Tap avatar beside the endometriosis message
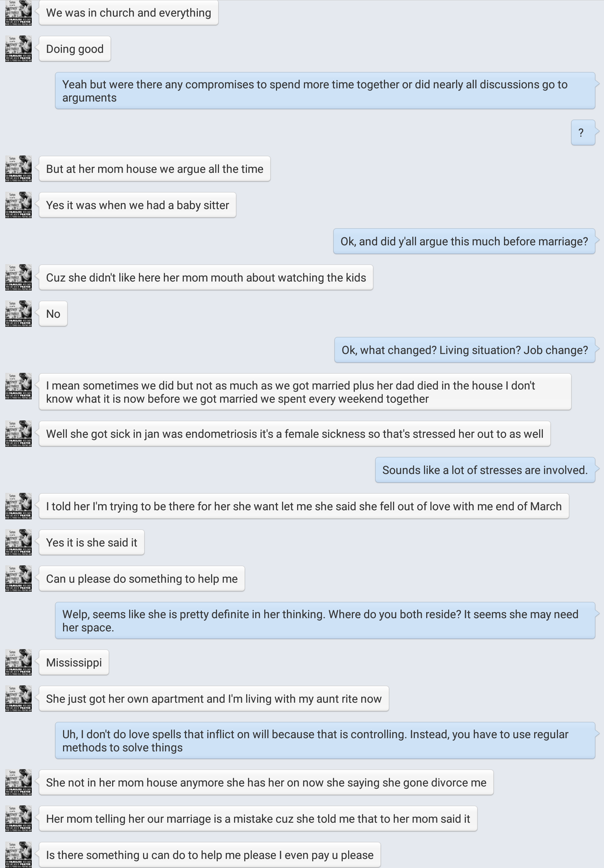604x868 pixels. (x=18, y=434)
